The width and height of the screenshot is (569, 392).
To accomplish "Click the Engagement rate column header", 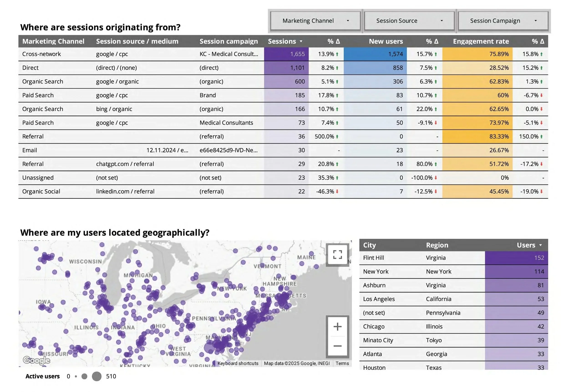I will (x=481, y=41).
